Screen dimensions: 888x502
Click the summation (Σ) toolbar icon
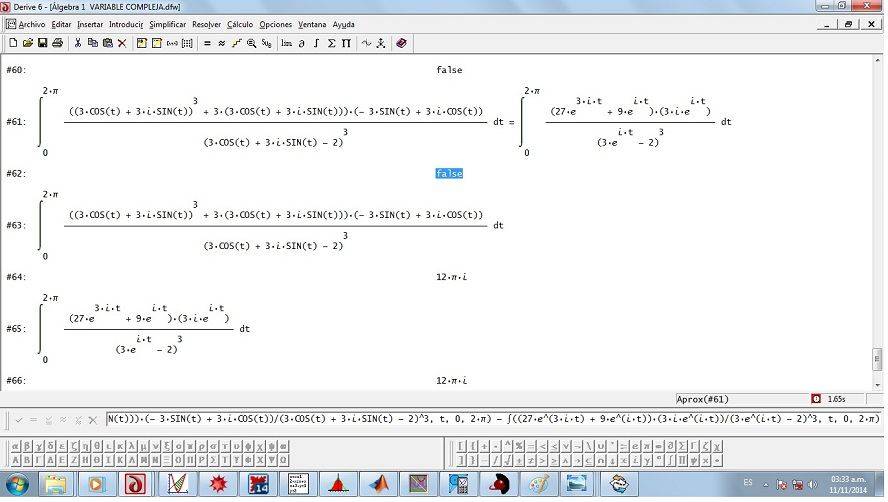tap(331, 43)
